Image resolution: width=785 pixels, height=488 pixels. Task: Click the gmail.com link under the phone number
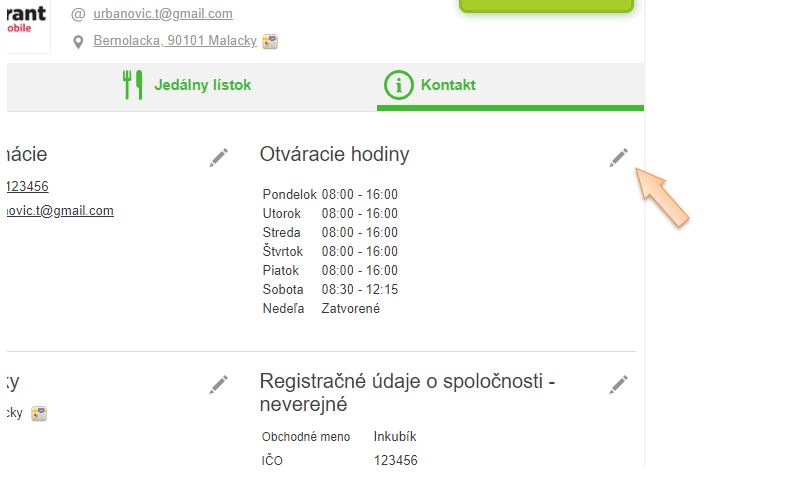60,211
